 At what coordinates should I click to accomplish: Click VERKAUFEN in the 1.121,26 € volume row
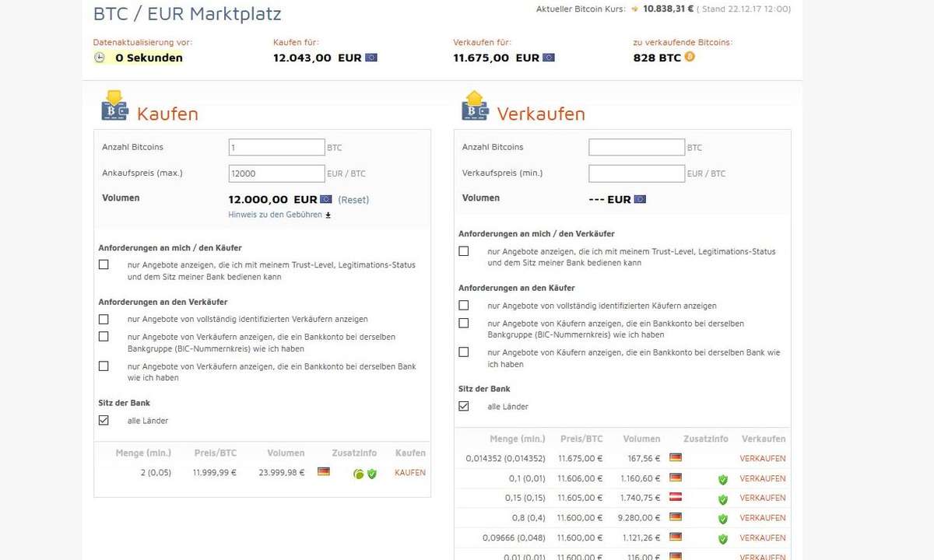[763, 537]
